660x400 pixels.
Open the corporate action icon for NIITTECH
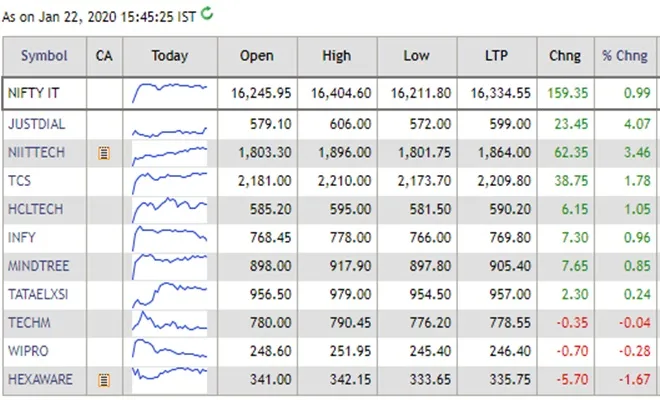pyautogui.click(x=104, y=154)
